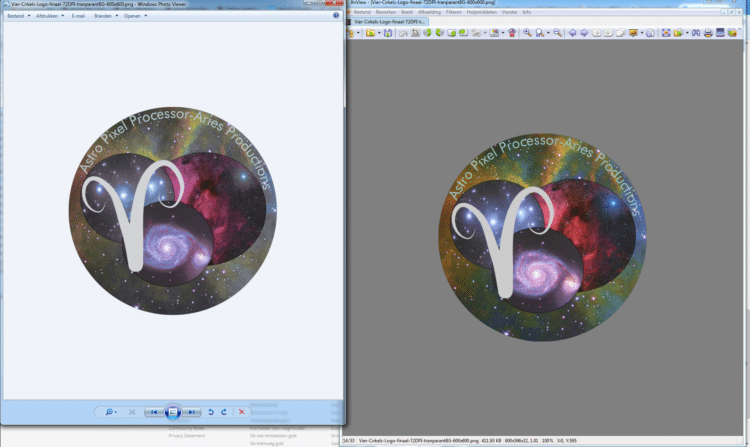The height and width of the screenshot is (447, 750).
Task: Select the Vier-Cirkels-Logo tab in XnView
Action: (388, 22)
